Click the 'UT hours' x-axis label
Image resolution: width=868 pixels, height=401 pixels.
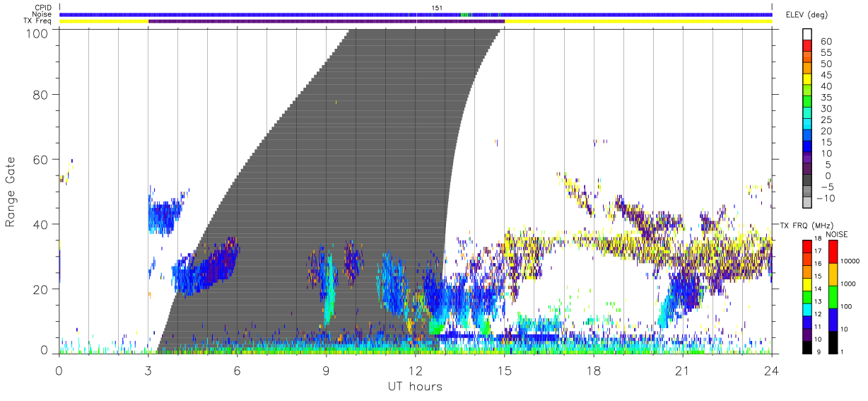[414, 386]
